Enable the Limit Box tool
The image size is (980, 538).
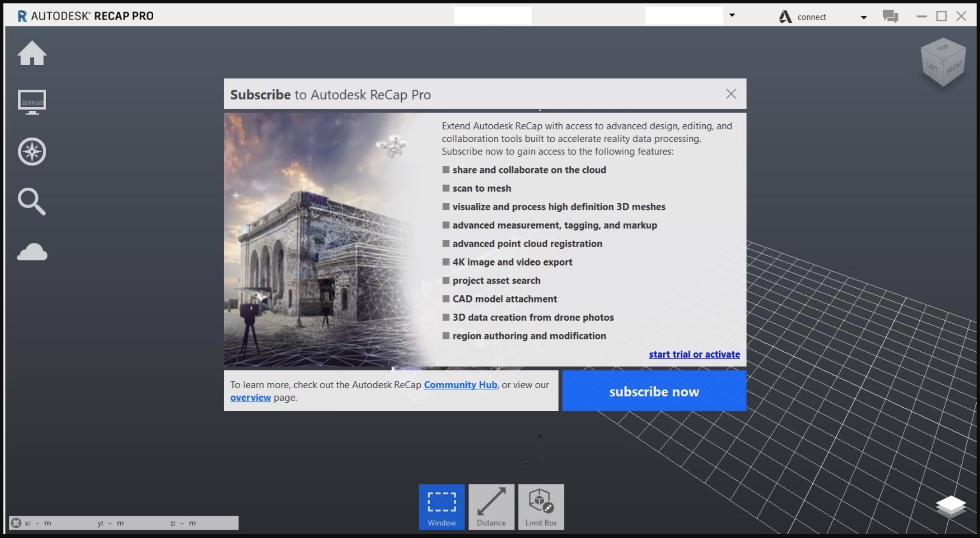click(x=541, y=507)
